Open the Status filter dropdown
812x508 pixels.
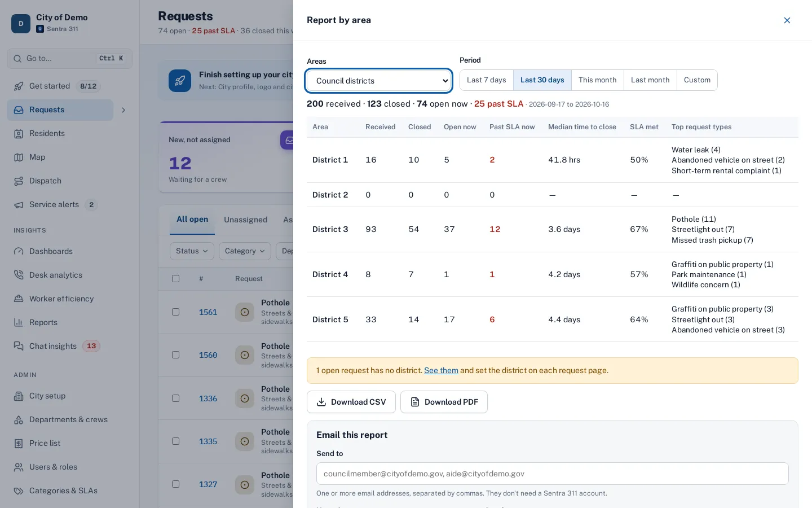[192, 251]
